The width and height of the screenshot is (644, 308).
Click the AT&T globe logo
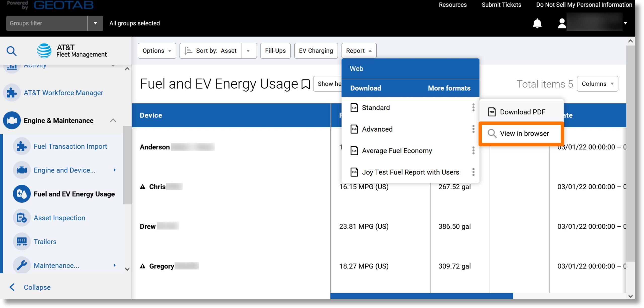[44, 51]
